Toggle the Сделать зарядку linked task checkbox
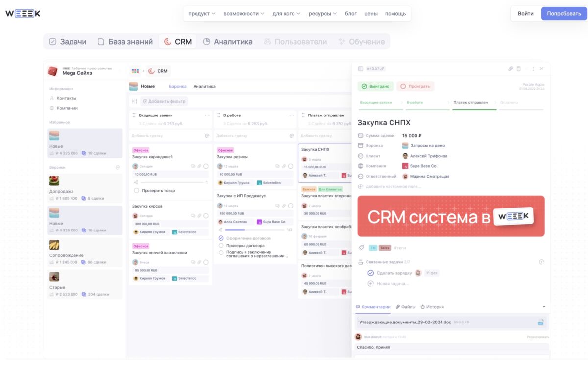The height and width of the screenshot is (369, 588). pos(370,273)
